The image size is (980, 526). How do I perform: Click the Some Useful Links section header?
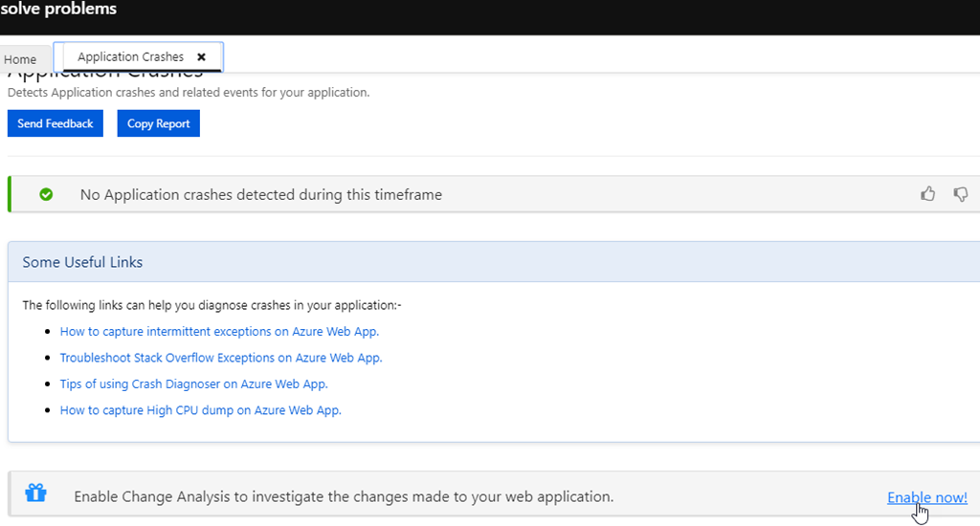click(82, 262)
